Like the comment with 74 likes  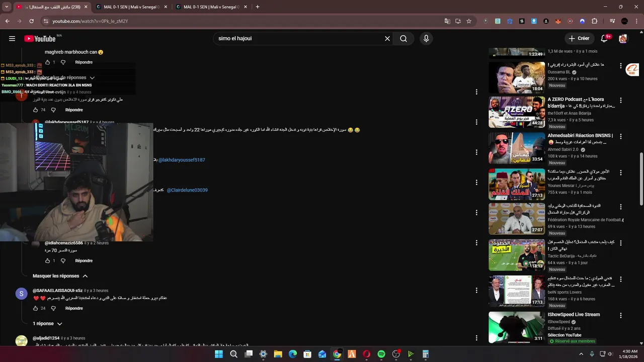coord(35,110)
